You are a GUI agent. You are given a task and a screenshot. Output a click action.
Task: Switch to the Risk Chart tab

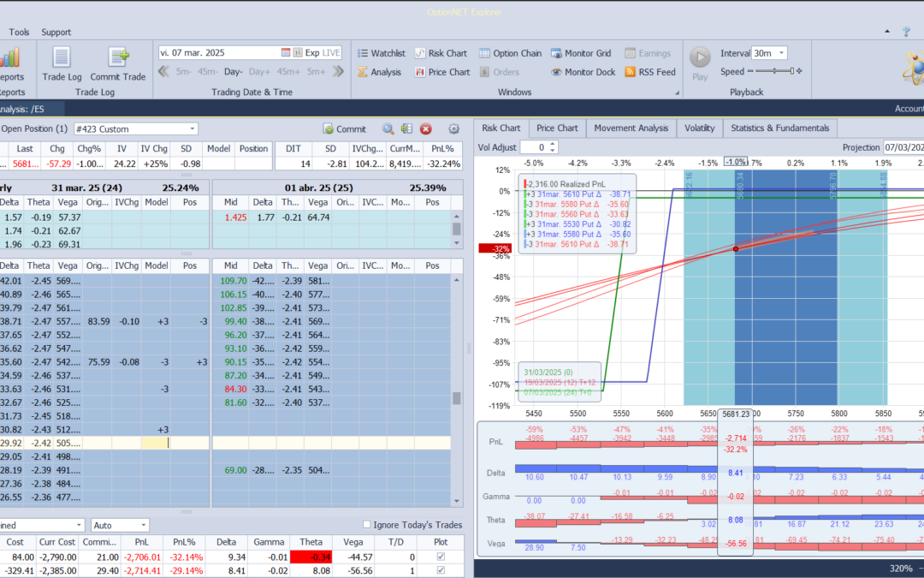tap(500, 128)
